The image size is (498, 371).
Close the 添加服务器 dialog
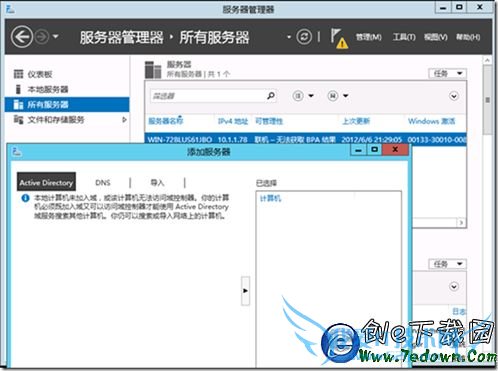[395, 149]
